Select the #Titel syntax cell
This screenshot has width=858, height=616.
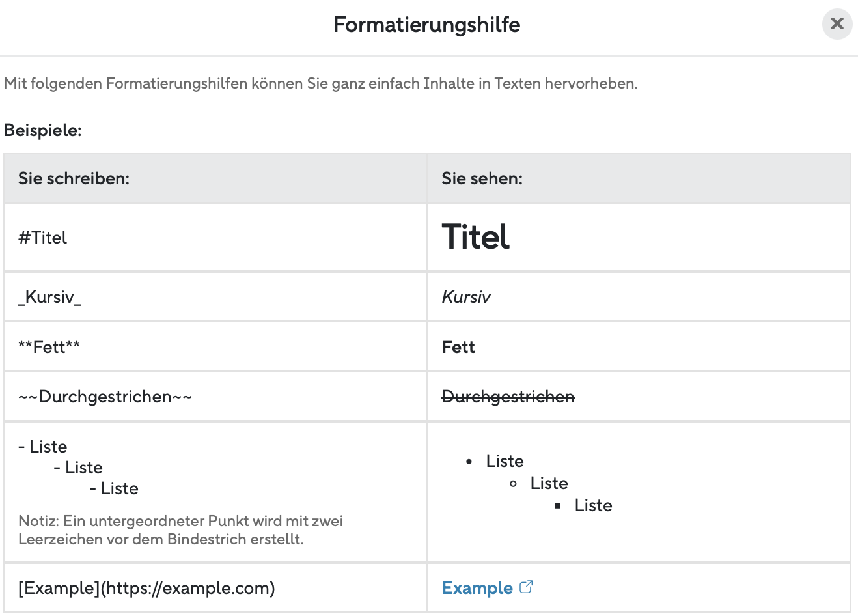(x=215, y=238)
